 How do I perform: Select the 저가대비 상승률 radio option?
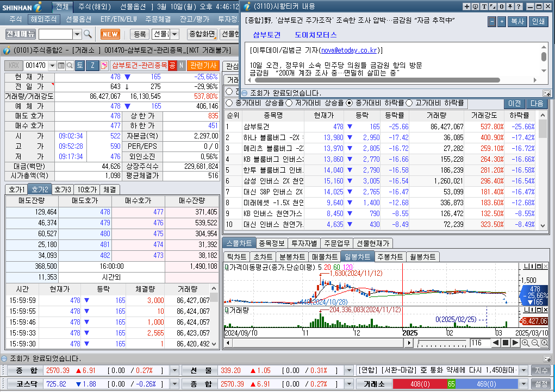(289, 103)
